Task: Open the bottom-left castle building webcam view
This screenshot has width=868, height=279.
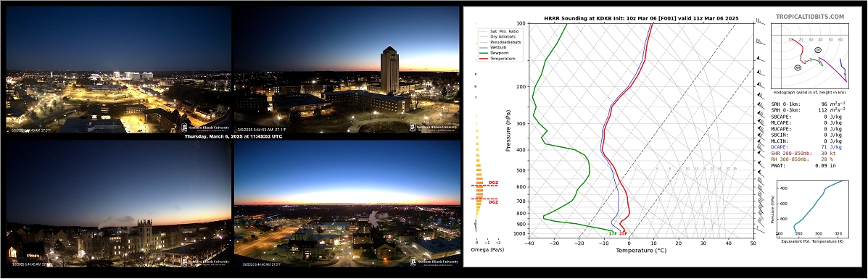Action: (118, 204)
